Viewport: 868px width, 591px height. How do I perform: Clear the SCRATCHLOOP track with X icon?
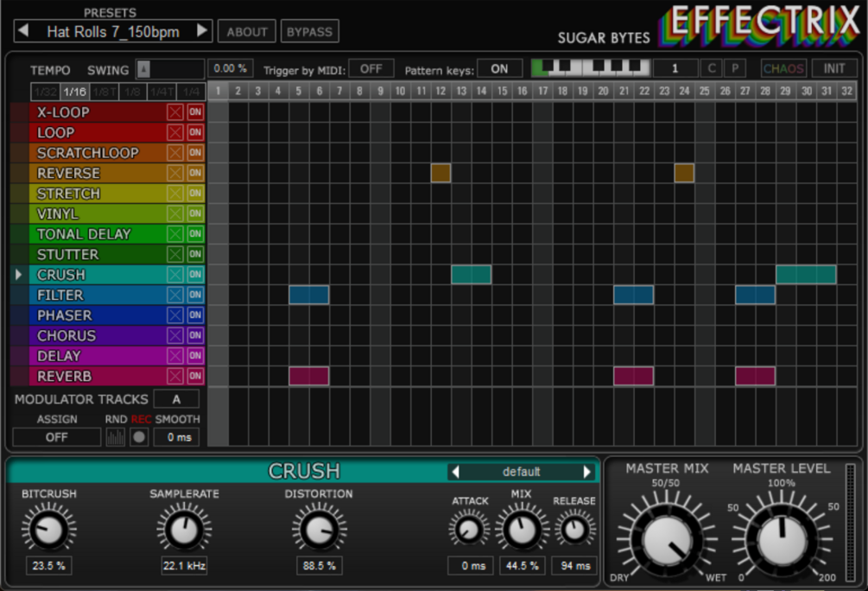coord(175,153)
